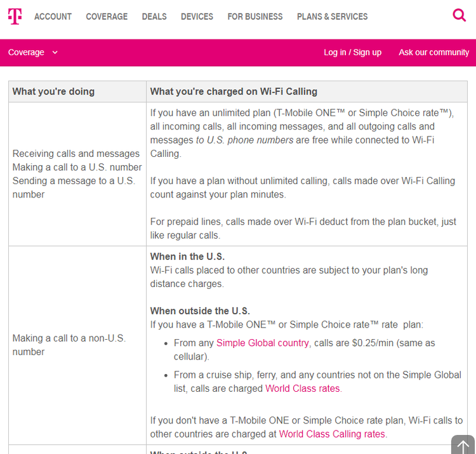The image size is (476, 454).
Task: Expand the Coverage dropdown chevron
Action: click(55, 53)
